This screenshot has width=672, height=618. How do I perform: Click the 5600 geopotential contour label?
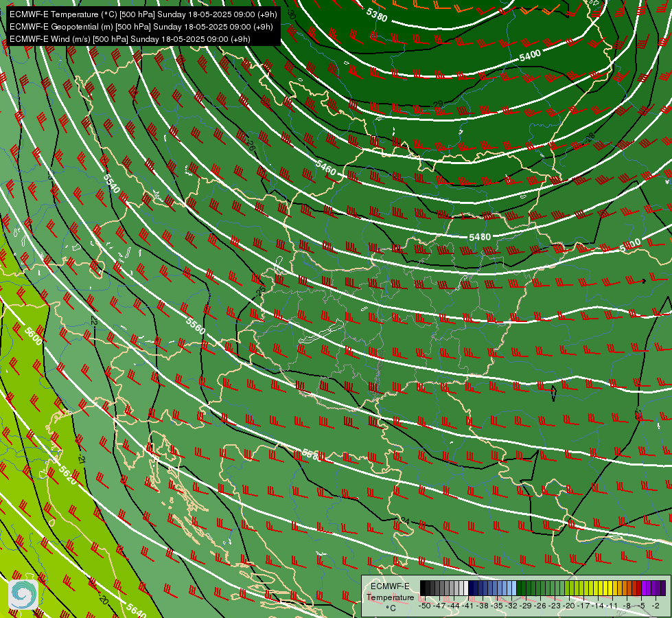pyautogui.click(x=34, y=336)
